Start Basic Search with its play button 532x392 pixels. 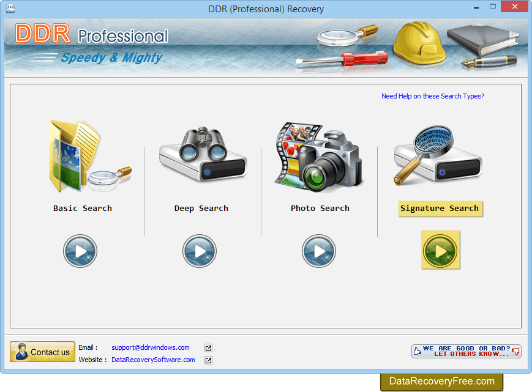[80, 251]
